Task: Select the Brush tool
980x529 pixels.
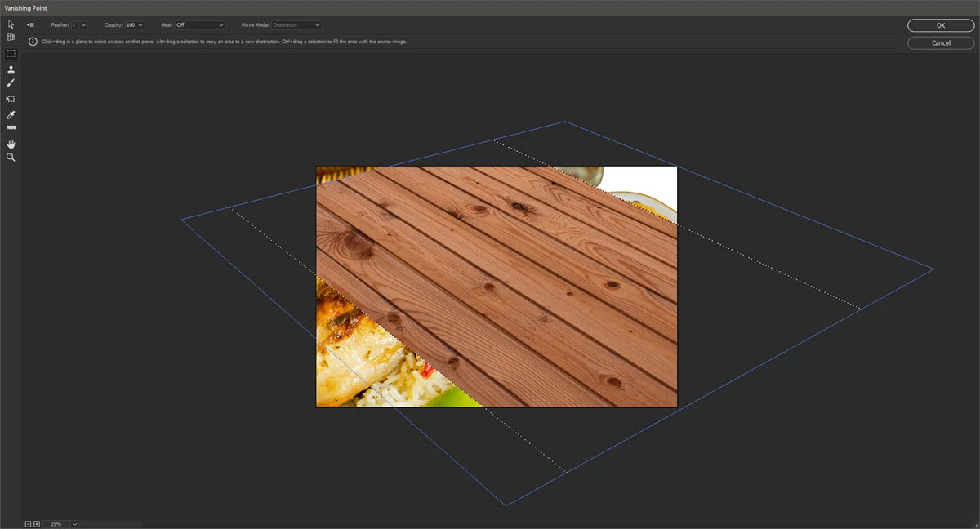Action: tap(11, 82)
